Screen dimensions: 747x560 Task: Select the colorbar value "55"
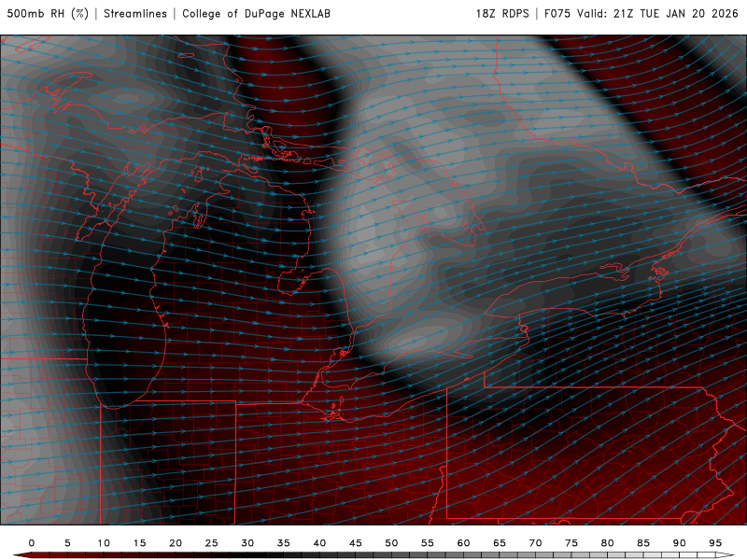point(428,543)
